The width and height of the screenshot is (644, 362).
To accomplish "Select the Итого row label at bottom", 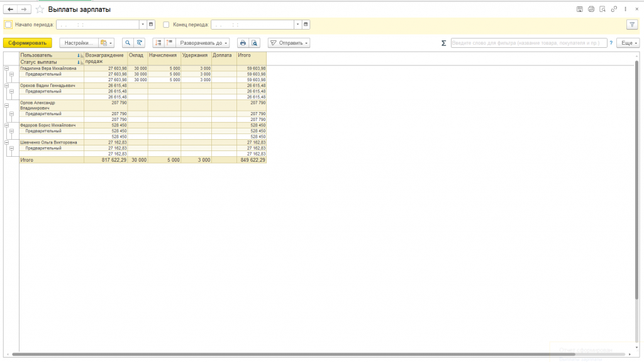I will (x=52, y=160).
